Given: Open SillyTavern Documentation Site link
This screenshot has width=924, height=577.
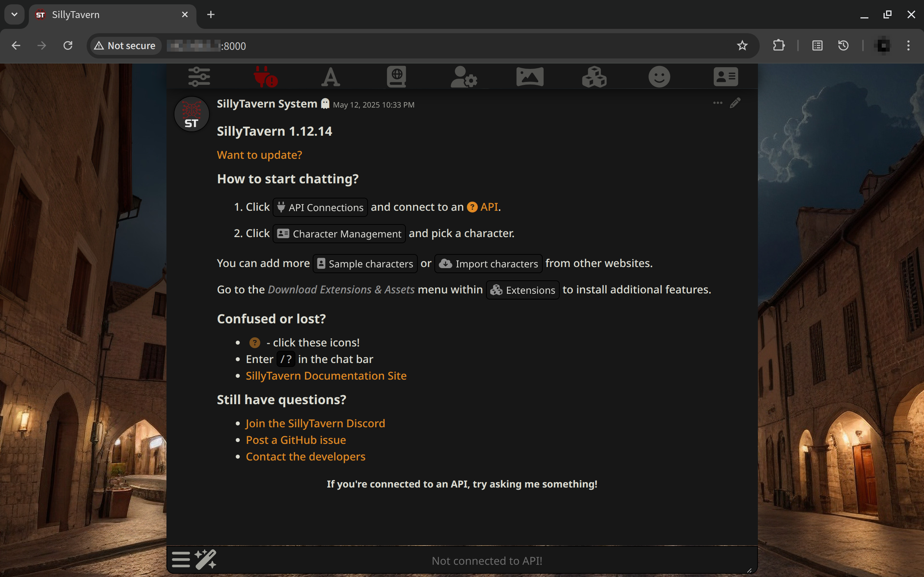Looking at the screenshot, I should tap(326, 376).
